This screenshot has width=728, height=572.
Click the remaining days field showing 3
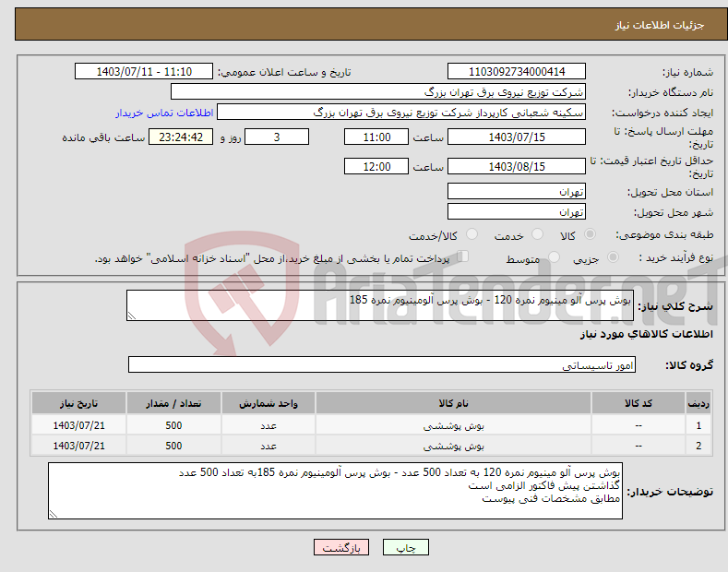[277, 137]
